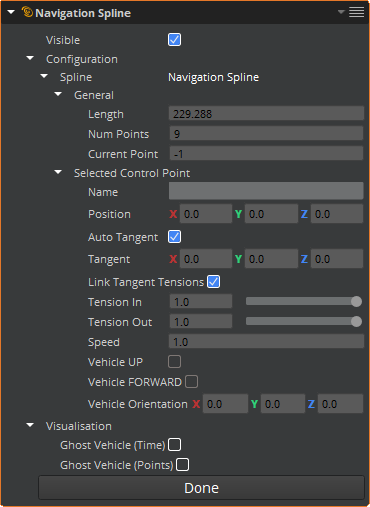
Task: Click the Position Z field
Action: pyautogui.click(x=337, y=214)
